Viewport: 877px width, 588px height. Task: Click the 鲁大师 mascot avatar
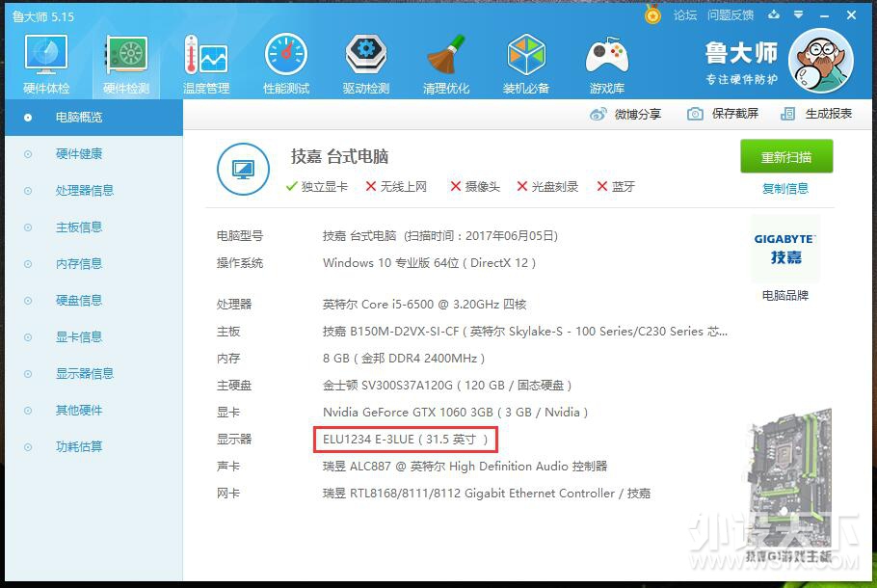point(820,61)
